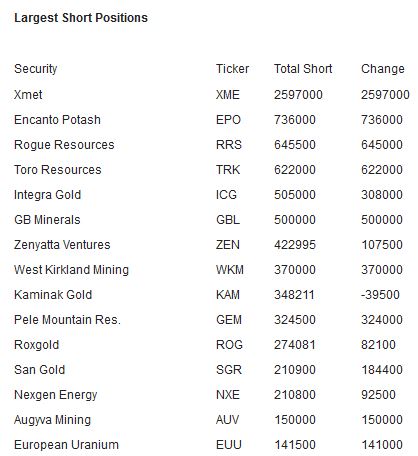Click the EPO ticker symbol

click(228, 120)
